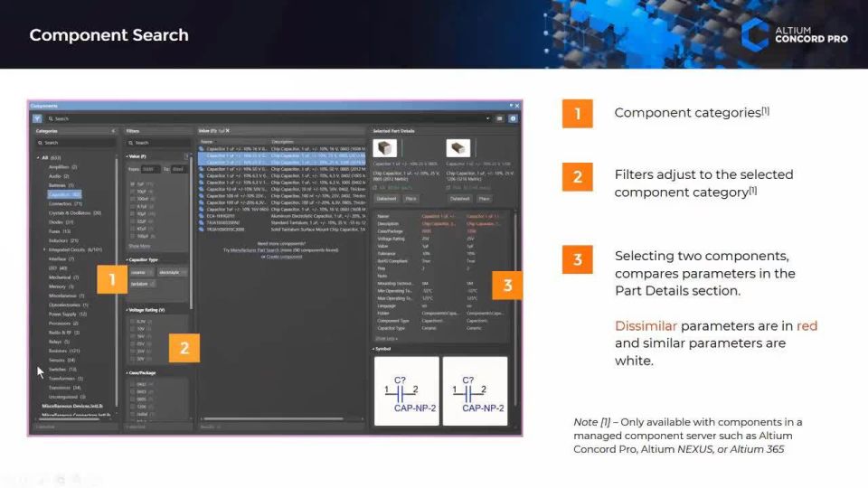Select the Resistors category
The width and height of the screenshot is (868, 488).
[x=64, y=351]
